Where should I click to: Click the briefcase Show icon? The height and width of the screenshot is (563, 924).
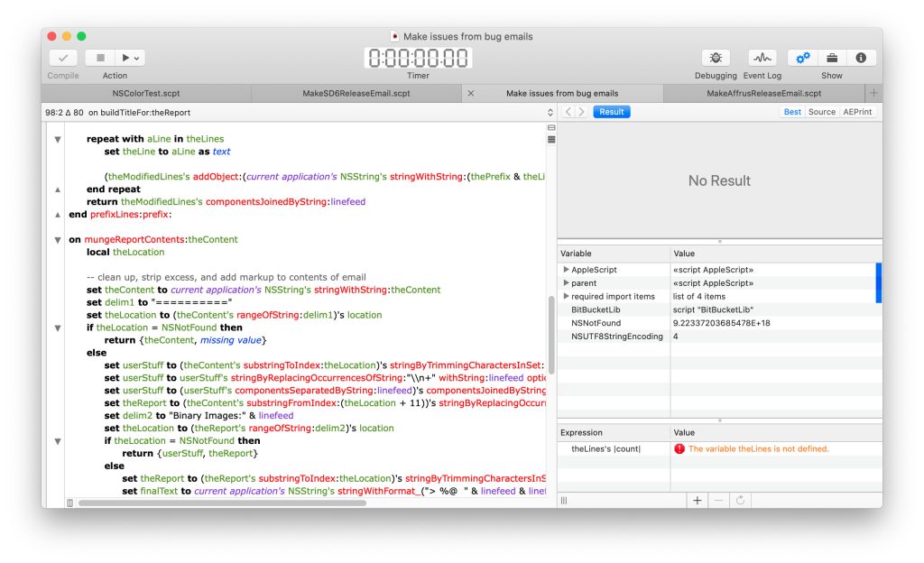pyautogui.click(x=832, y=58)
